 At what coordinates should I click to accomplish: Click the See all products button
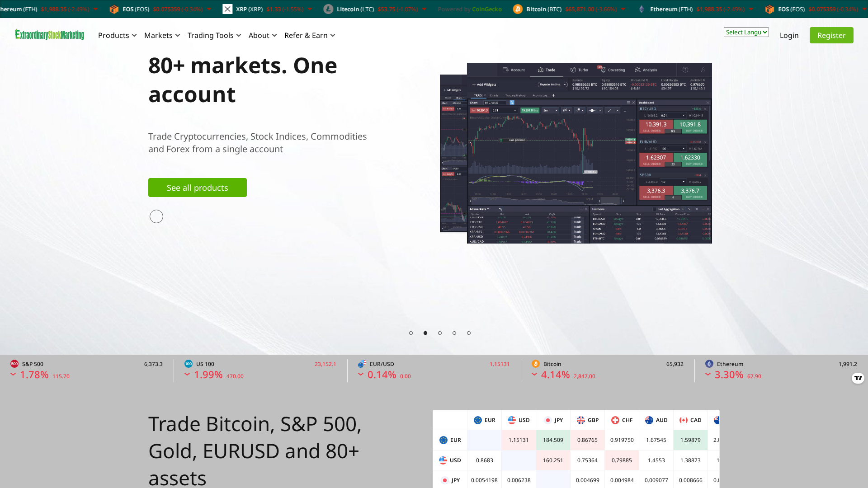(x=197, y=188)
